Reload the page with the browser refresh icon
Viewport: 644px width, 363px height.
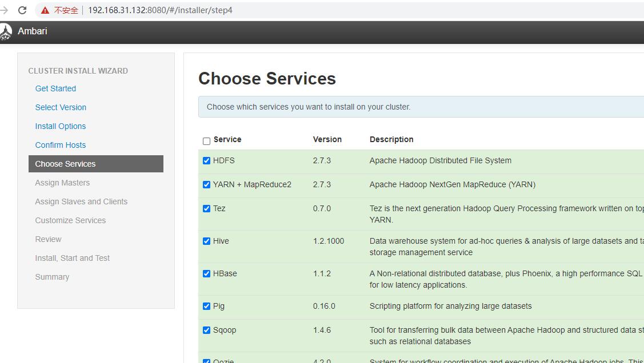pos(22,10)
